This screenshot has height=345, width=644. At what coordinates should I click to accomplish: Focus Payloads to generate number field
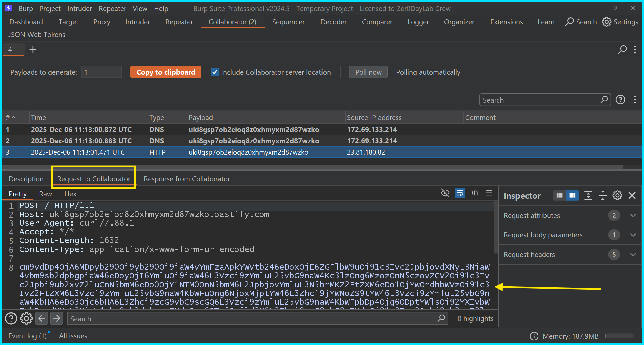[x=101, y=72]
